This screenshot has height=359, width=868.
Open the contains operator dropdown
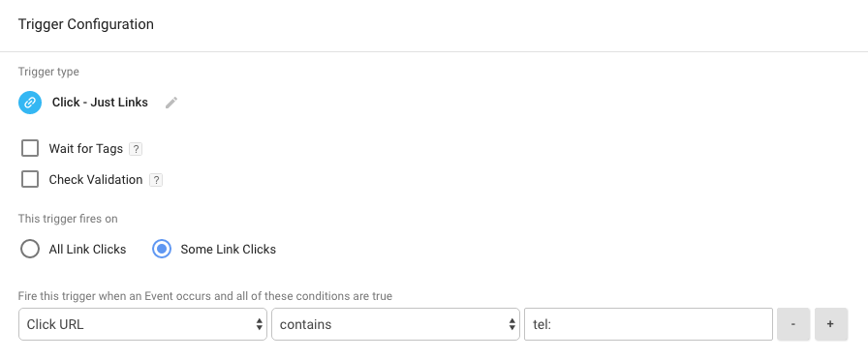[x=395, y=324]
